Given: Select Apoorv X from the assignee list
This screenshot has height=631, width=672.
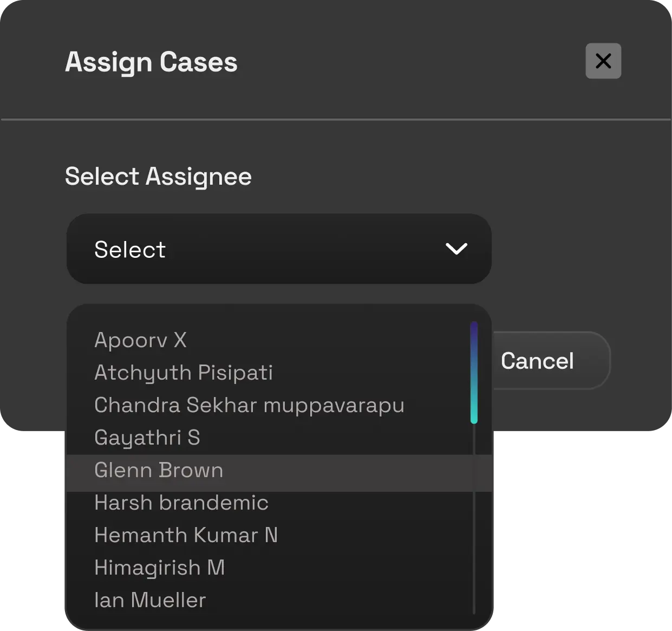Looking at the screenshot, I should click(140, 340).
